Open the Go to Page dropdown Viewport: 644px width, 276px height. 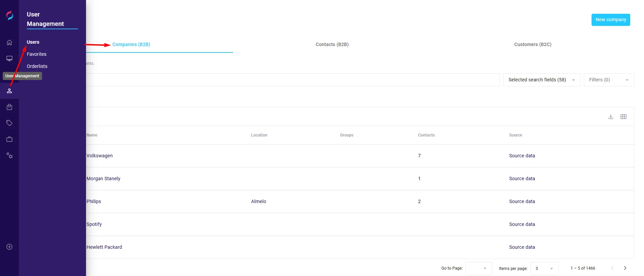point(478,268)
